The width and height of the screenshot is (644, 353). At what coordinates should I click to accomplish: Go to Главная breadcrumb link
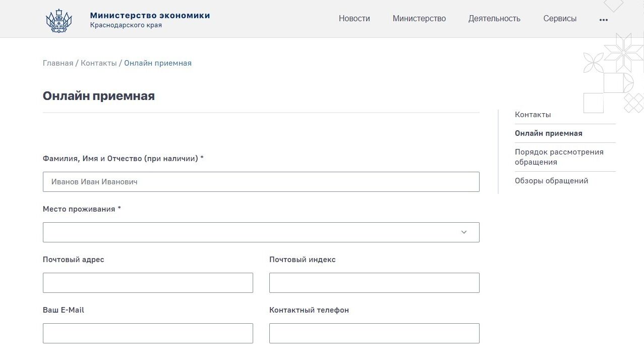pyautogui.click(x=58, y=63)
